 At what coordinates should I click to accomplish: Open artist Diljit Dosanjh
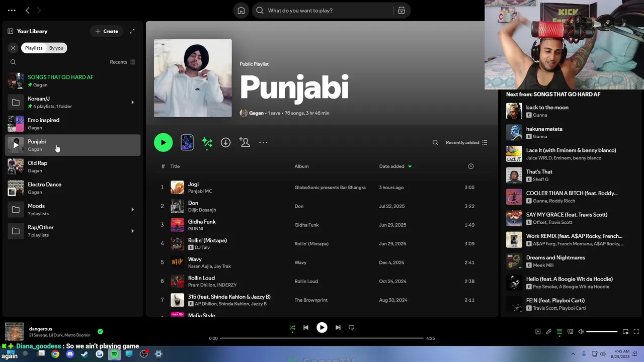[x=202, y=210]
